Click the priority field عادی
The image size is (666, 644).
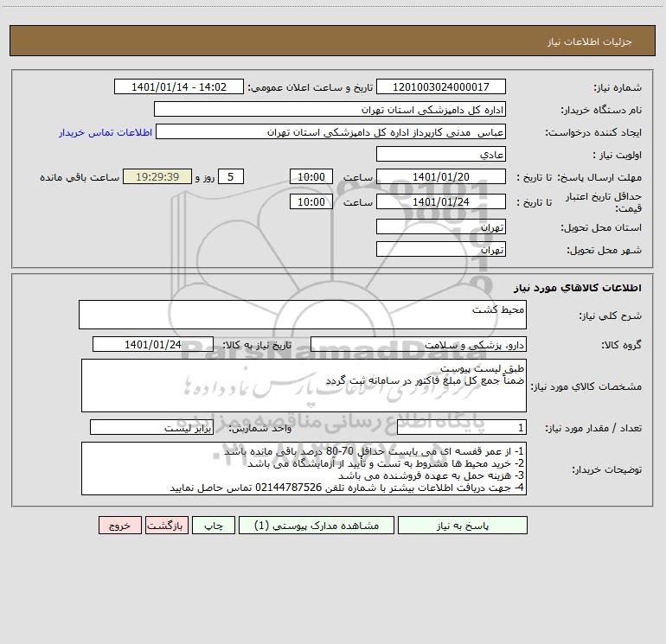coord(441,154)
